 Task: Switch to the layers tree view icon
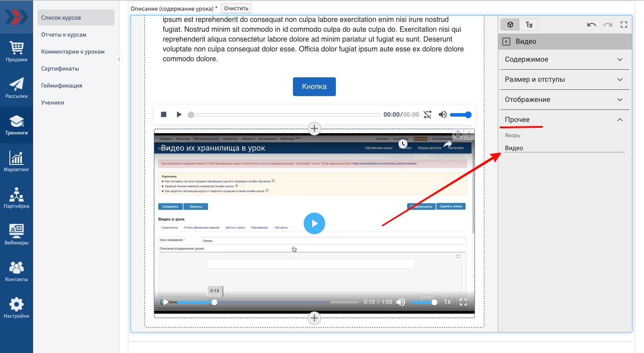click(529, 25)
